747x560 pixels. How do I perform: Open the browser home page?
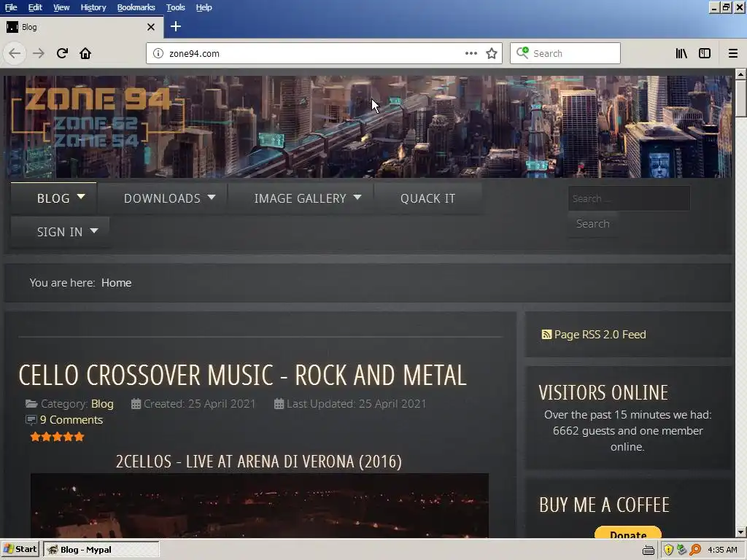pos(85,53)
